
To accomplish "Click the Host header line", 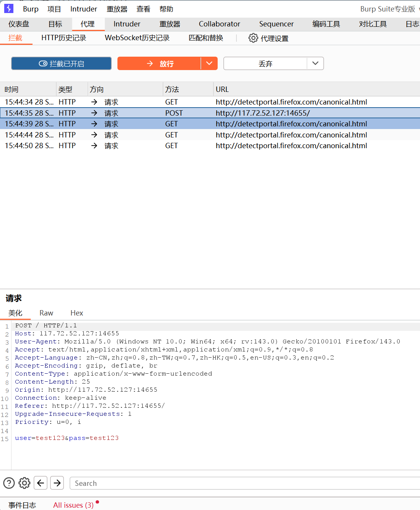I will 67,333.
